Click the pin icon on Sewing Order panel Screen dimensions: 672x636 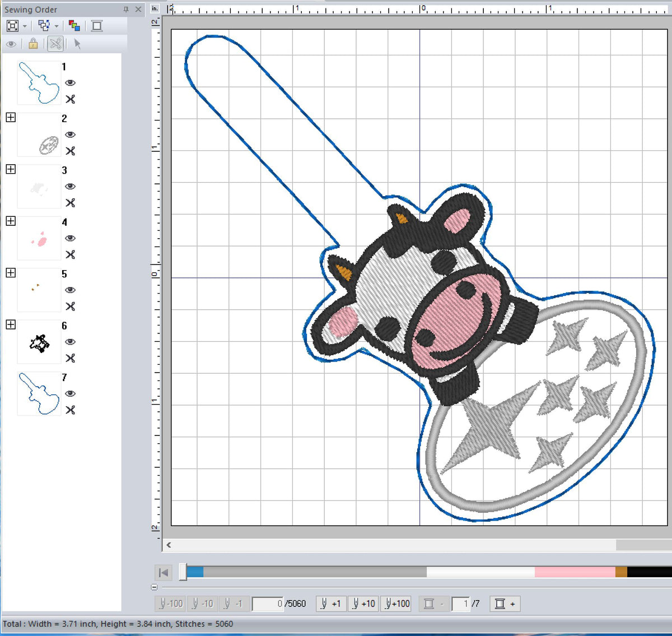point(128,9)
